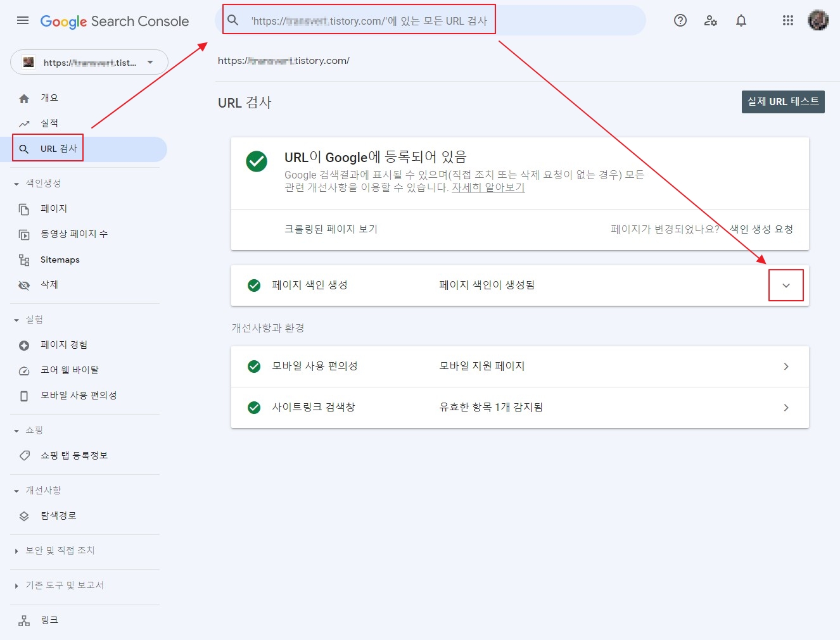Click the links icon beside 링크
840x640 pixels.
pyautogui.click(x=24, y=620)
